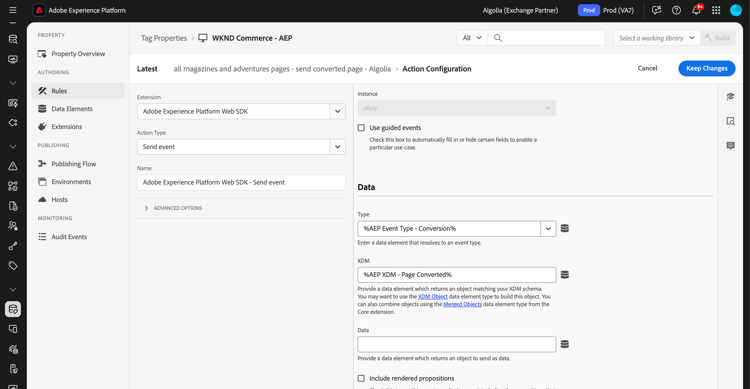750x389 pixels.
Task: Select Rules in the sidebar
Action: point(78,91)
